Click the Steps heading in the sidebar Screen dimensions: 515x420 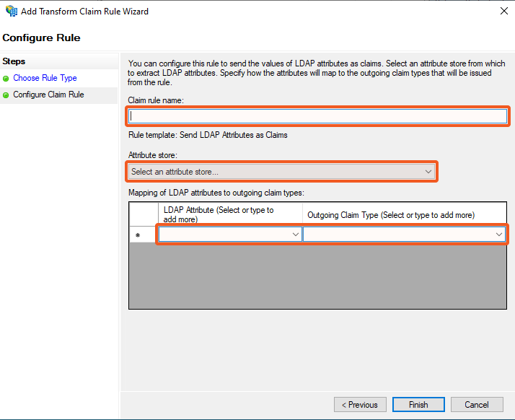[14, 61]
